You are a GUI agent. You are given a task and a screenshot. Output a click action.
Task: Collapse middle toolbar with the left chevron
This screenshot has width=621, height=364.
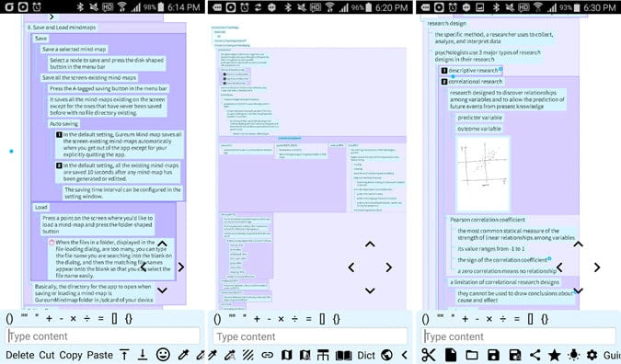point(405,355)
